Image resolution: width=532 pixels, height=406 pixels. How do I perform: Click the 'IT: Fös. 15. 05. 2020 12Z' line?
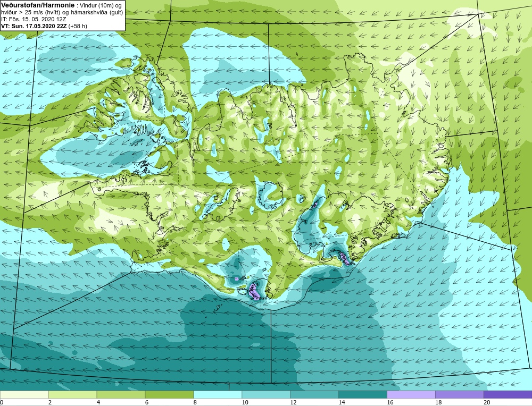tap(34, 19)
